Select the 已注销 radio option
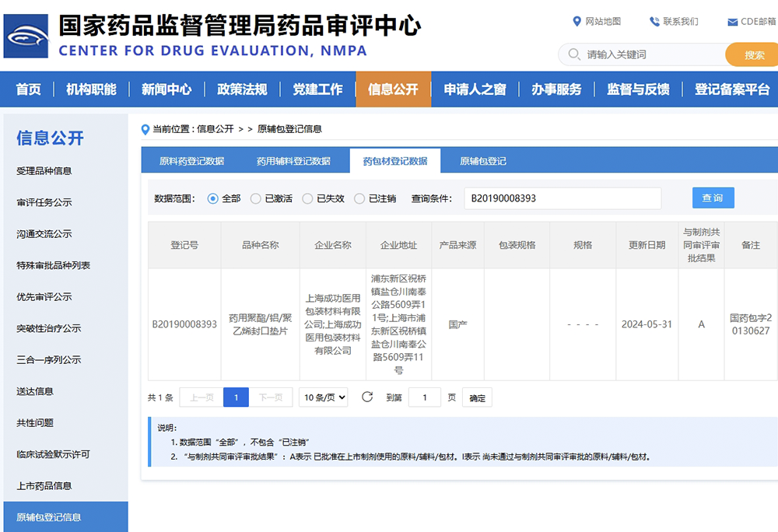The height and width of the screenshot is (532, 778). click(x=359, y=198)
